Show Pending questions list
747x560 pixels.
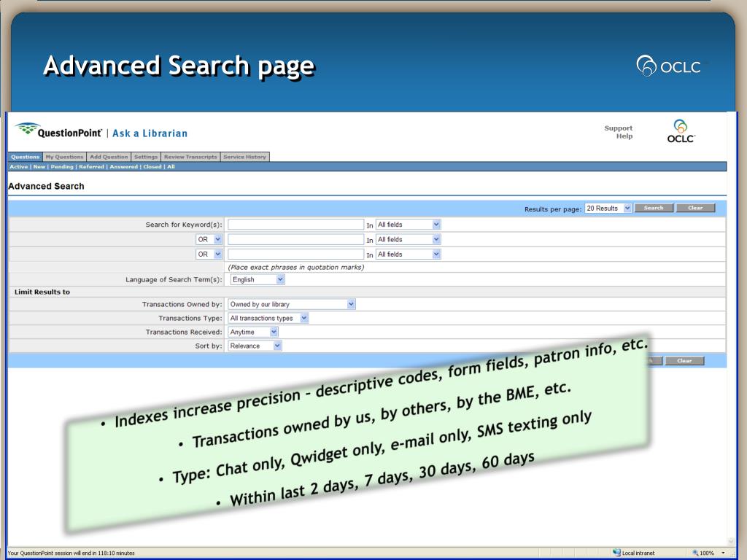point(62,167)
